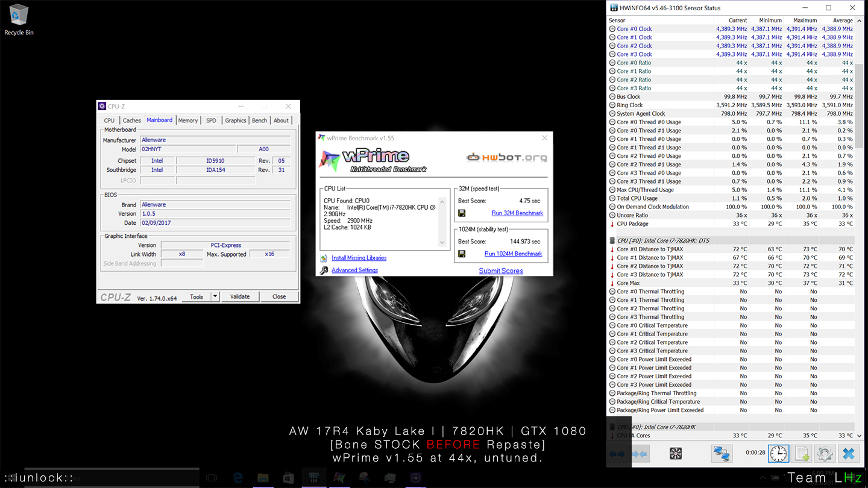Image resolution: width=868 pixels, height=488 pixels.
Task: Select the Max CPU/Thread Usage row
Action: pyautogui.click(x=731, y=190)
